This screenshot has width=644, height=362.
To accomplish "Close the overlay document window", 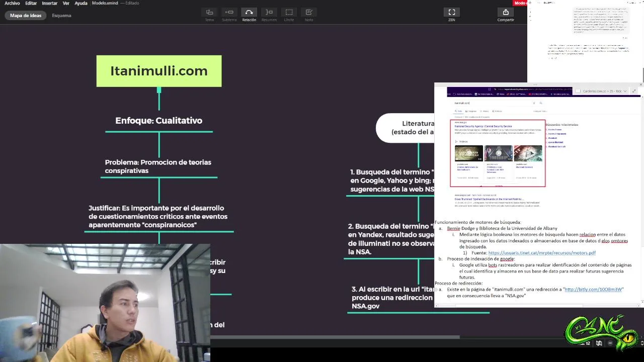I will coord(641,84).
